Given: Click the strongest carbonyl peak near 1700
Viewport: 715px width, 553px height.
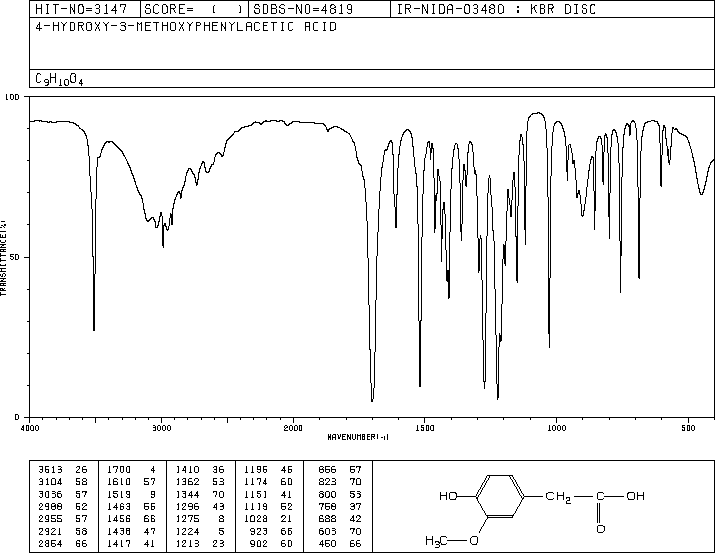Looking at the screenshot, I should pos(372,400).
